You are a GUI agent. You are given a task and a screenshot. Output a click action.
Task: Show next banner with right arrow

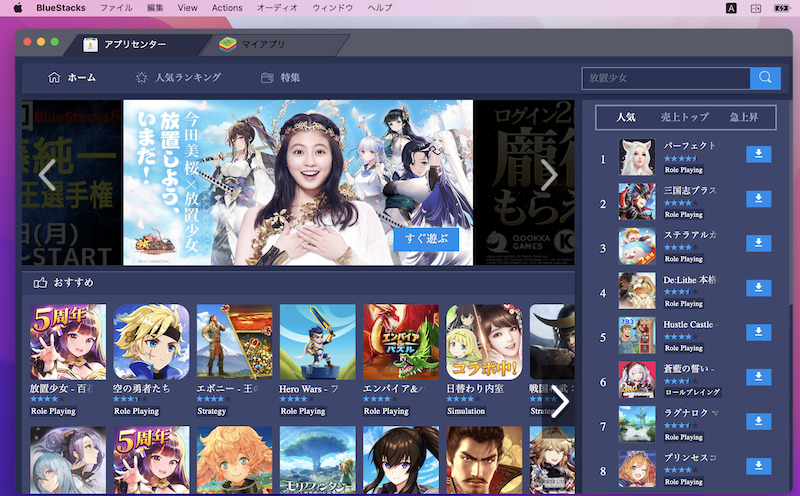click(x=549, y=175)
